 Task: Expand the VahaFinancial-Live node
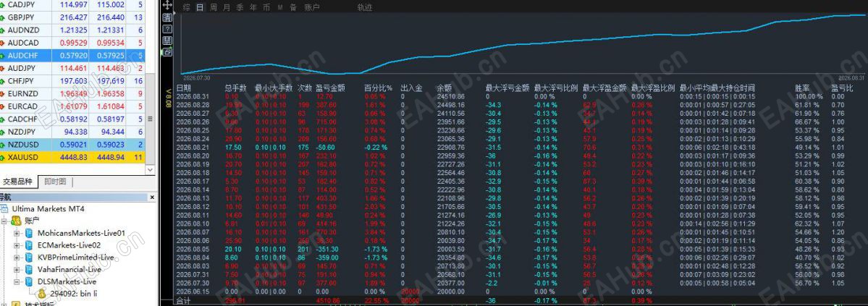pyautogui.click(x=17, y=270)
